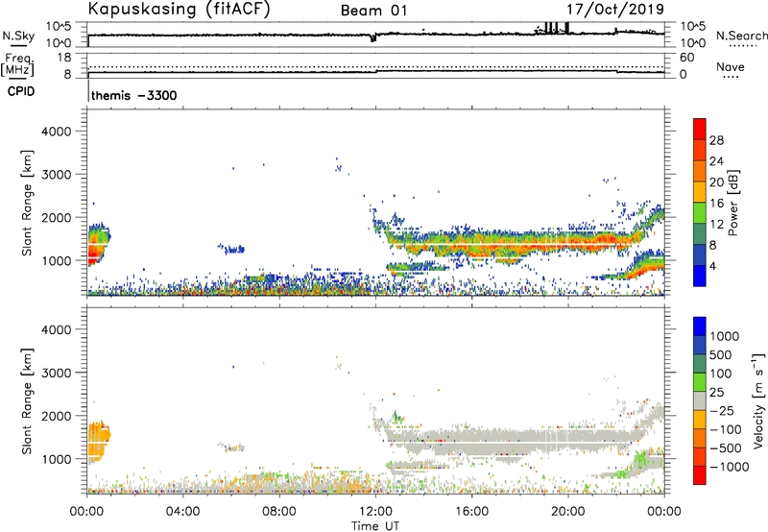Viewport: 768px width, 532px height.
Task: Click the date '17/Oct/2019'
Action: [615, 10]
